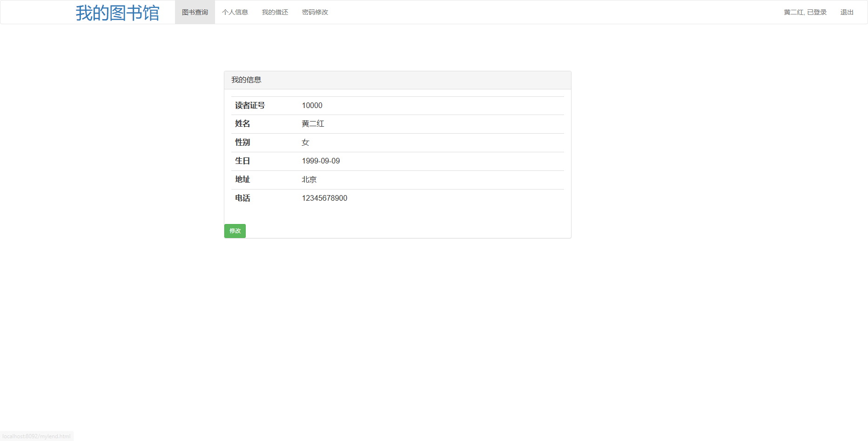This screenshot has width=868, height=441.
Task: Click the 电话 row label
Action: coord(242,198)
